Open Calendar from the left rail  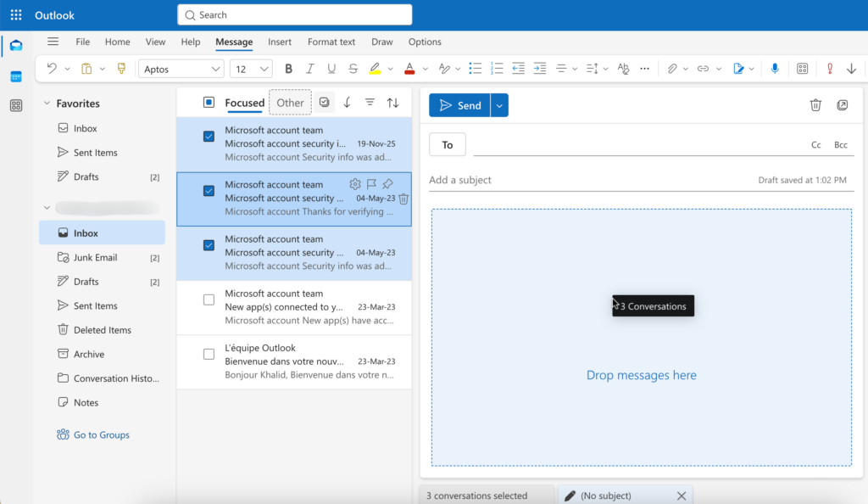pyautogui.click(x=16, y=76)
